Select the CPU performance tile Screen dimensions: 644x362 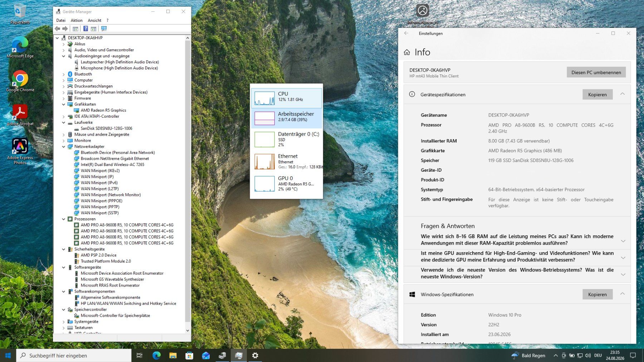287,98
